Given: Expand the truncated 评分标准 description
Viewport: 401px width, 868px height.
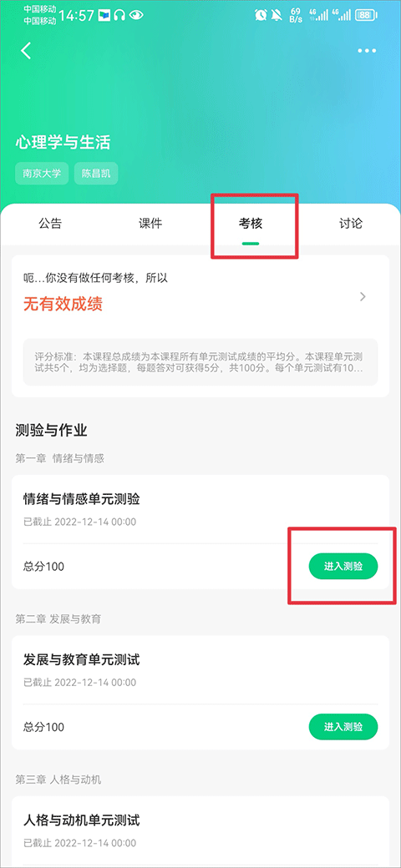Looking at the screenshot, I should click(200, 362).
